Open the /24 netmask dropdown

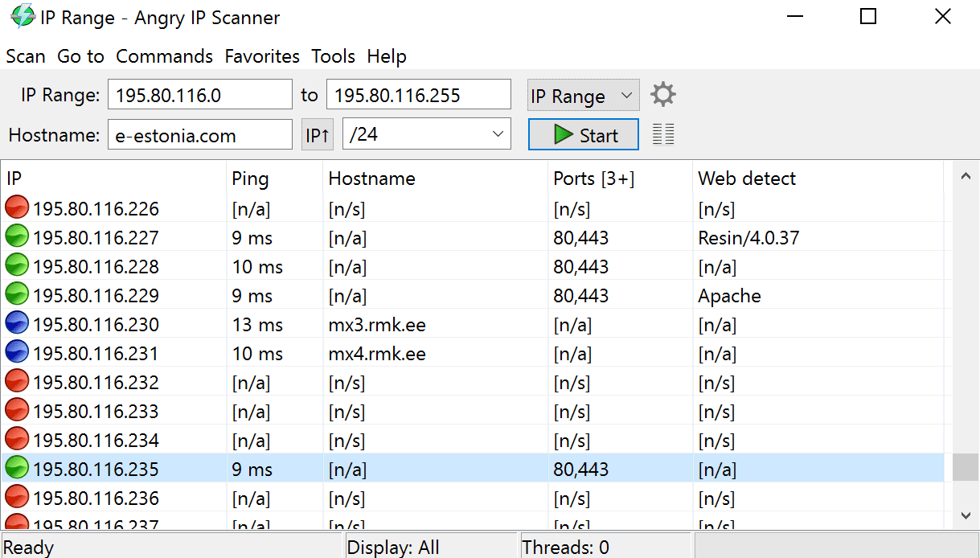pyautogui.click(x=426, y=133)
